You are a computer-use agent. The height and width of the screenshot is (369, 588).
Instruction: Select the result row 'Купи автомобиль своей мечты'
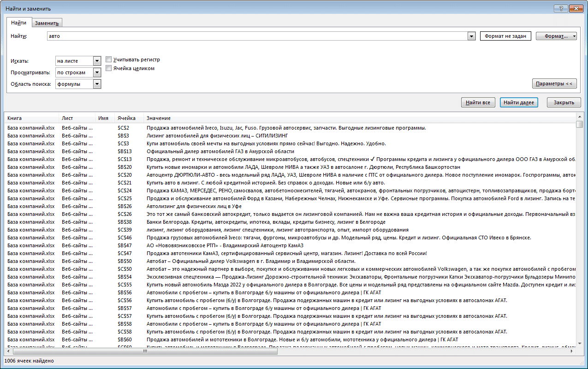click(x=290, y=143)
